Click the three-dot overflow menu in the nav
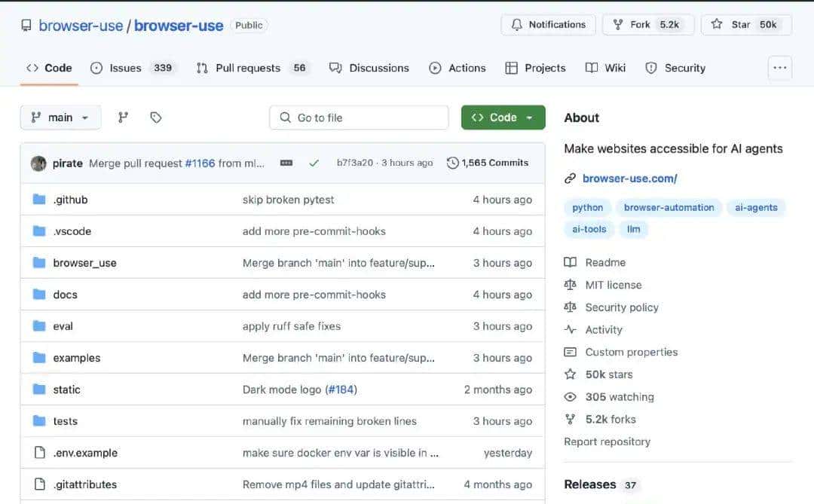Viewport: 814px width, 504px height. click(x=779, y=68)
